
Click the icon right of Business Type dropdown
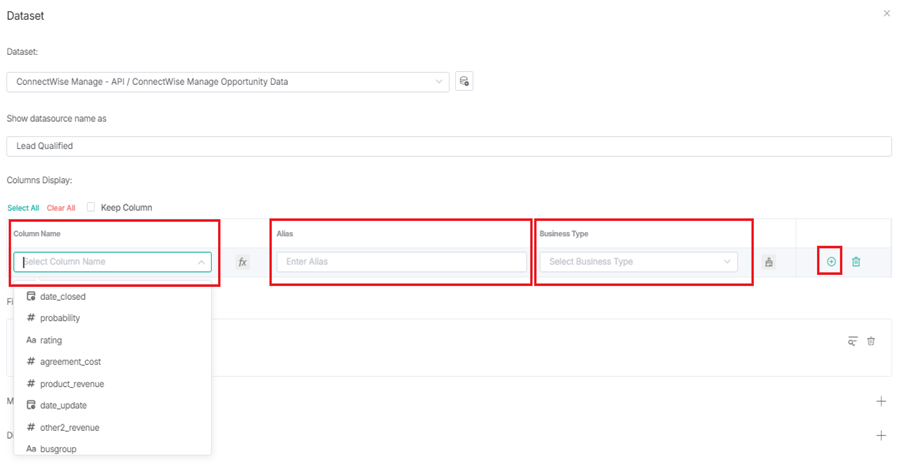click(769, 262)
